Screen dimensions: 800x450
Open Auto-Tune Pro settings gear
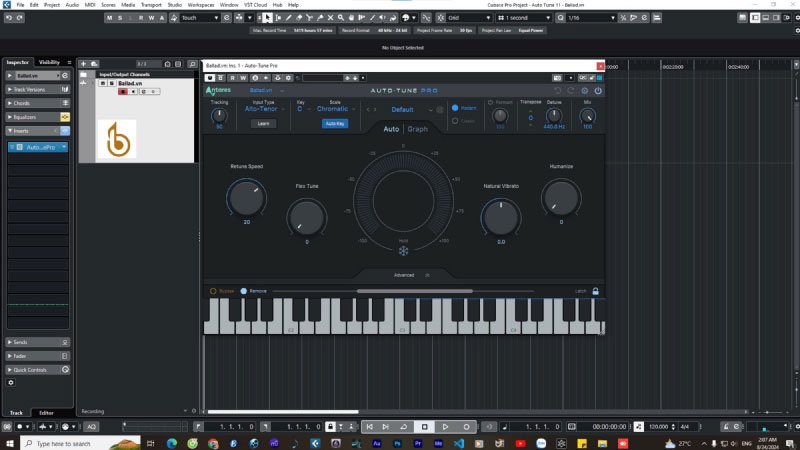click(x=585, y=91)
